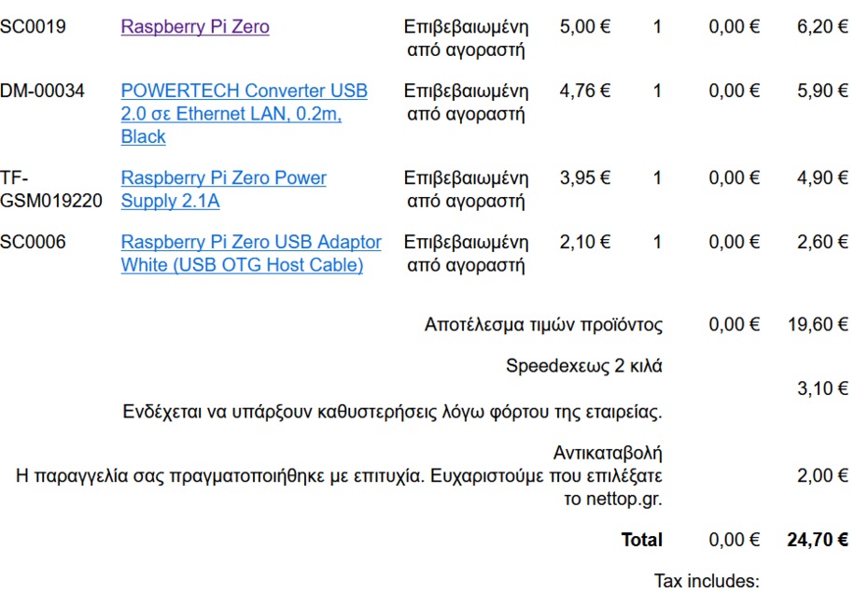This screenshot has width=868, height=592.
Task: Open the Raspberry Pi Zero Power Supply 2.1A link
Action: click(223, 178)
